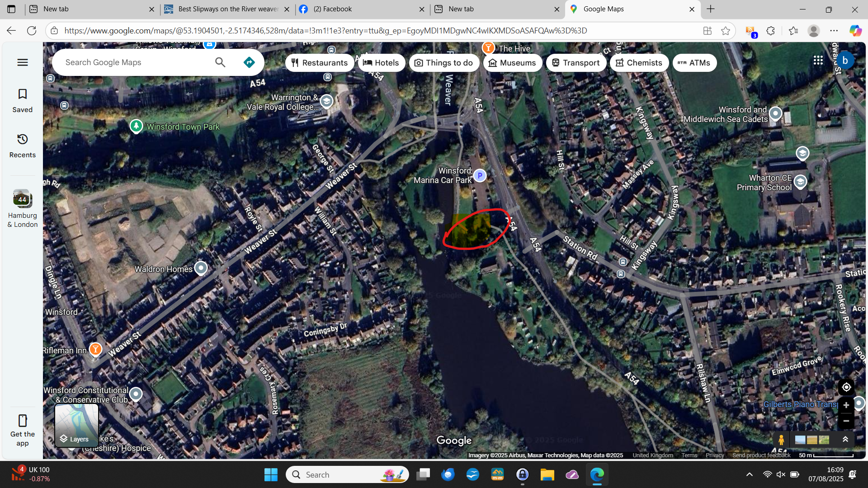Open the Google apps grid

(818, 61)
